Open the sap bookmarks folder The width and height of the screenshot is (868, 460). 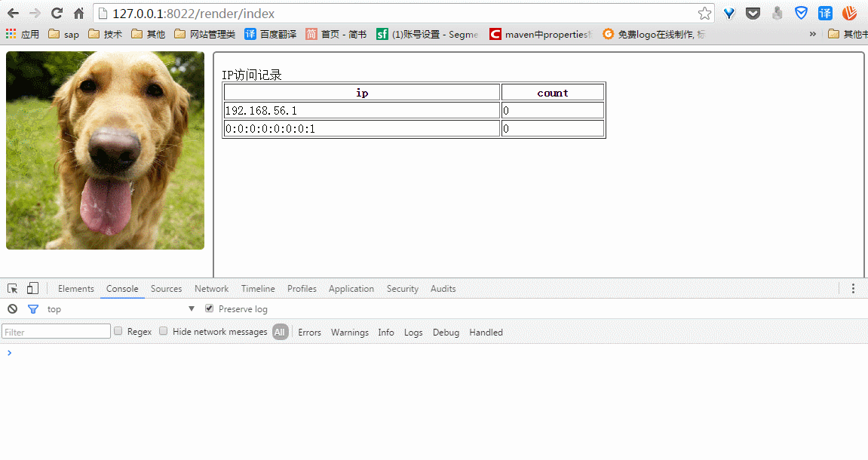point(63,35)
